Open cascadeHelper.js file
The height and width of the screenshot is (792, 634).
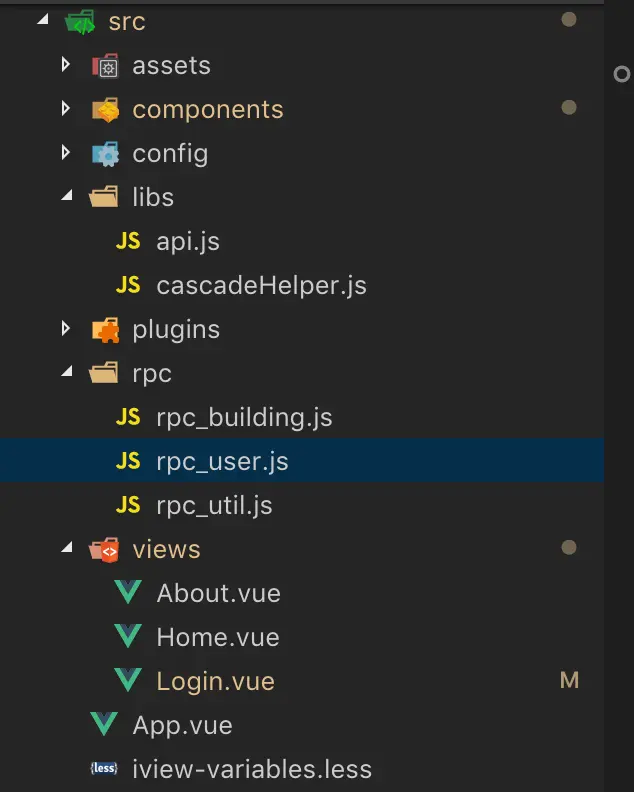pos(261,285)
